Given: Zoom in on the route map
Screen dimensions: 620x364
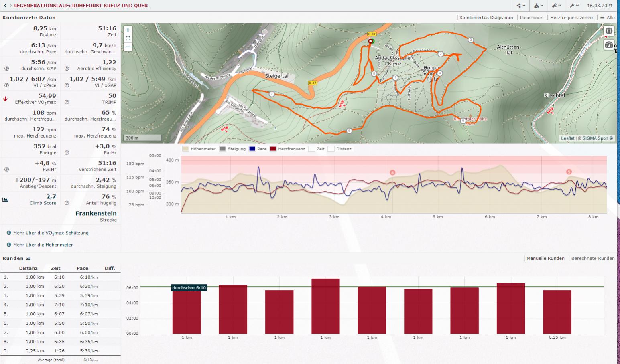Looking at the screenshot, I should coord(128,30).
